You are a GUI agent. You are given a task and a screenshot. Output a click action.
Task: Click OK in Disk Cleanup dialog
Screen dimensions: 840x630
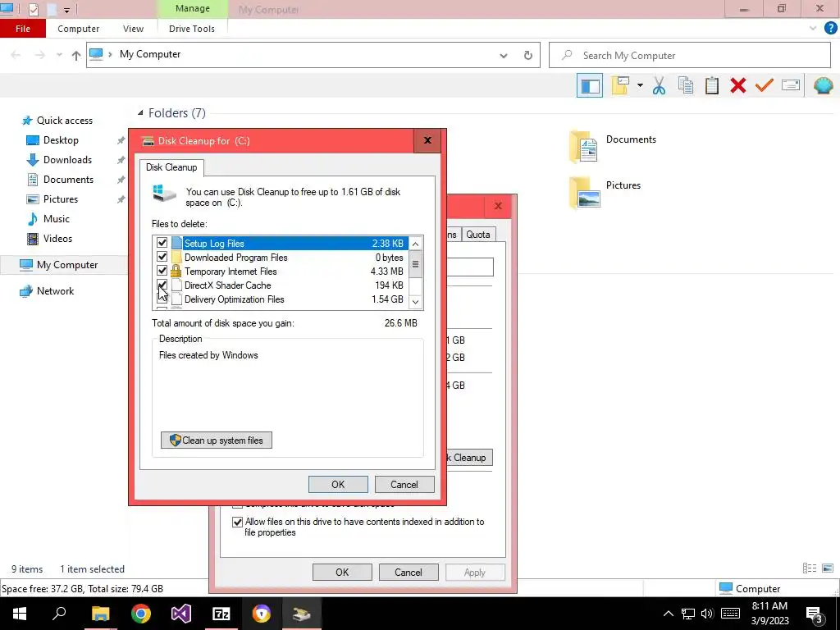point(338,484)
